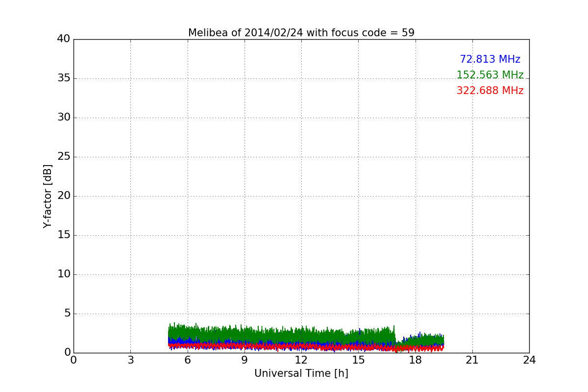
Task: Click the y-axis tick label 25
Action: 64,157
